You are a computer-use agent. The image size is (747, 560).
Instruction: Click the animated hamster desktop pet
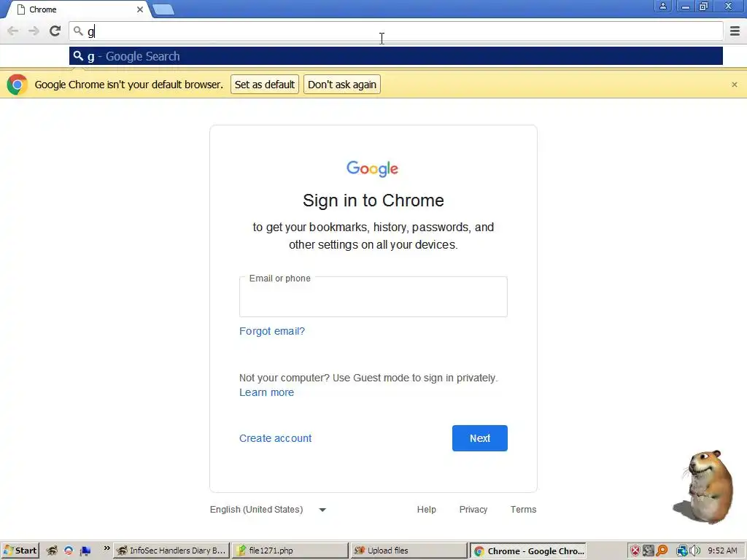coord(706,486)
